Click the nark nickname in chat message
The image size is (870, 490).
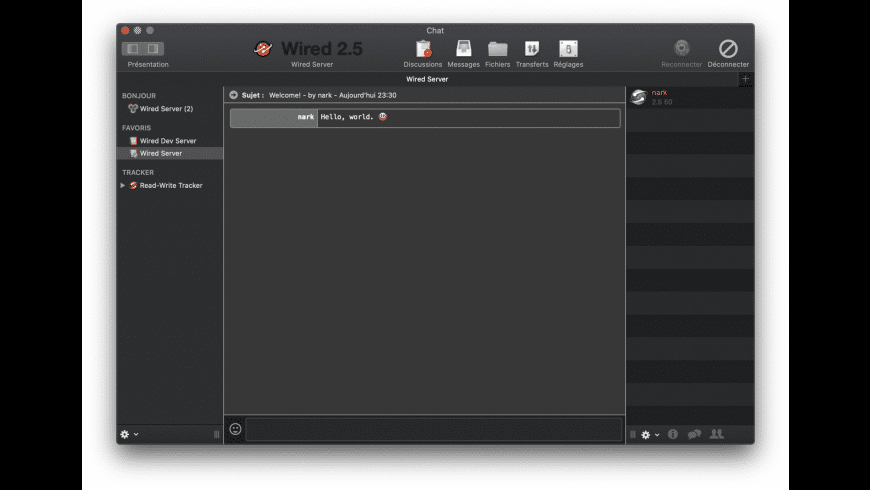306,117
